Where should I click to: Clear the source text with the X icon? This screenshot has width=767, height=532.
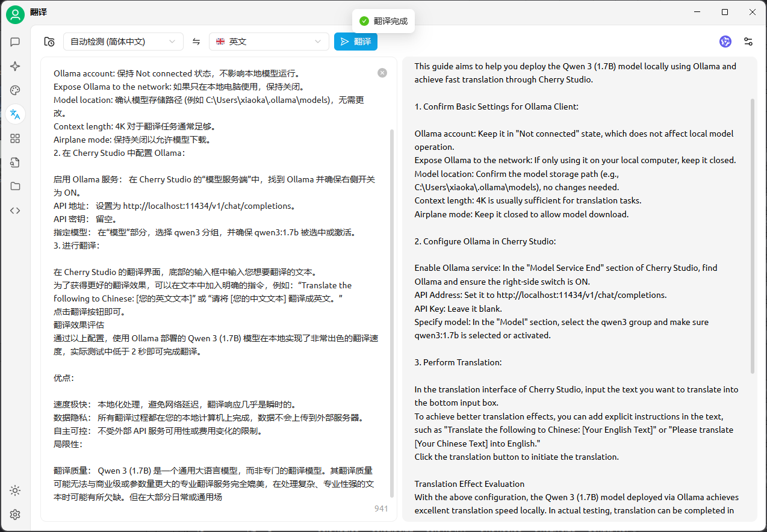(x=382, y=73)
